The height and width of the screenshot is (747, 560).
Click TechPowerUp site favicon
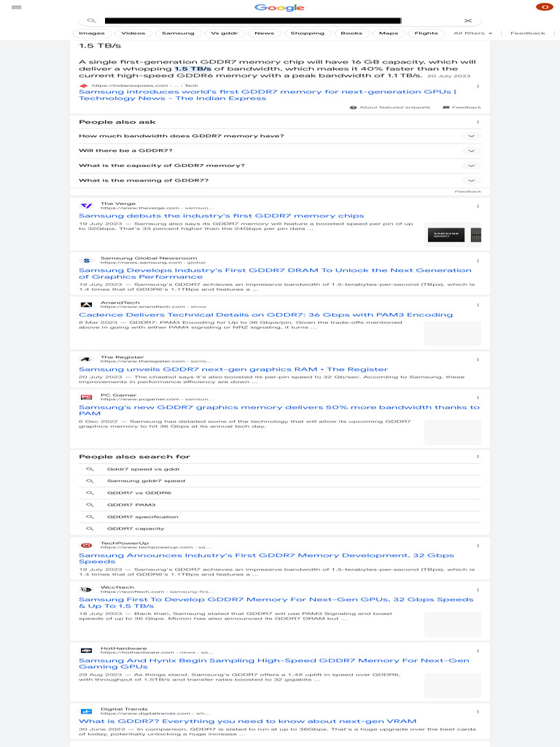[86, 546]
